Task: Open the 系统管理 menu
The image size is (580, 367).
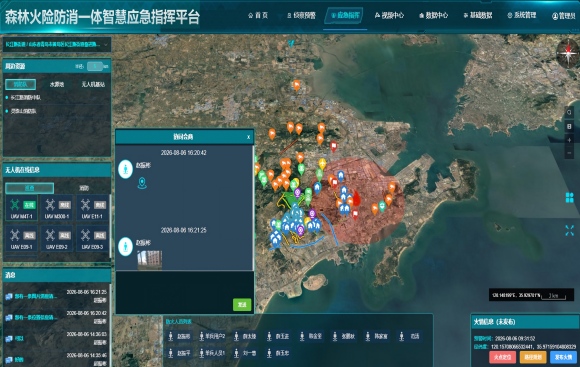Action: [x=522, y=15]
